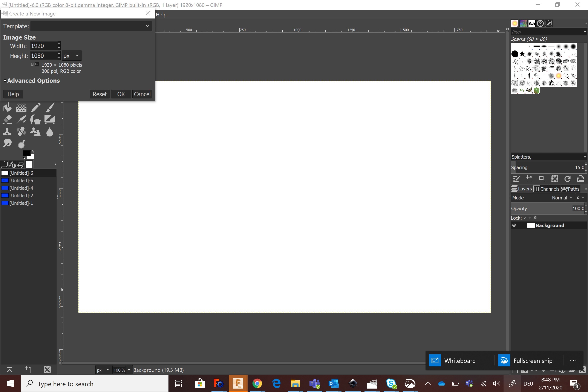Viewport: 588px width, 392px height.
Task: Select the Pencil tool
Action: [35, 108]
